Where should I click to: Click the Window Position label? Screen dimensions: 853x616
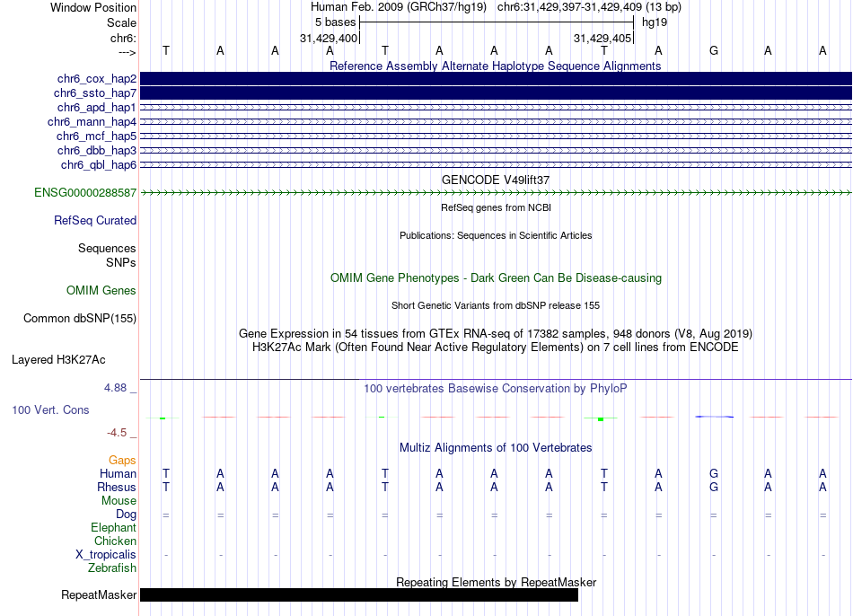(93, 7)
